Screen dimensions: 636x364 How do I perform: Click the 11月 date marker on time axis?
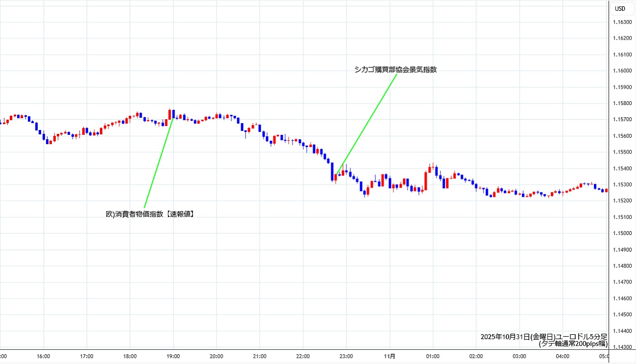[x=389, y=356]
